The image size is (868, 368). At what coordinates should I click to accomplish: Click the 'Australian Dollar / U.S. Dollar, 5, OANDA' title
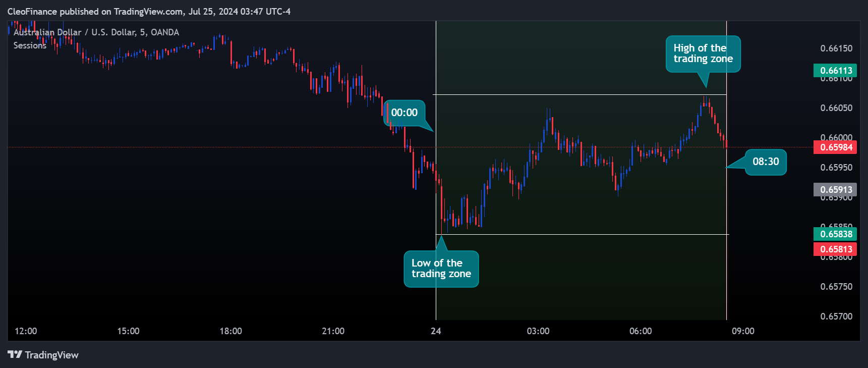tap(96, 32)
